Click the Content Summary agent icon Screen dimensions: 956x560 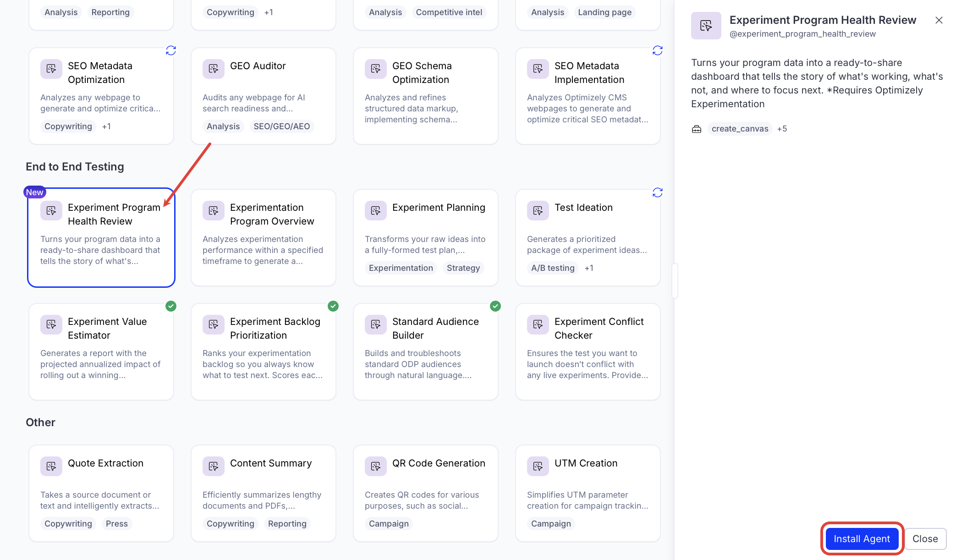coord(214,466)
